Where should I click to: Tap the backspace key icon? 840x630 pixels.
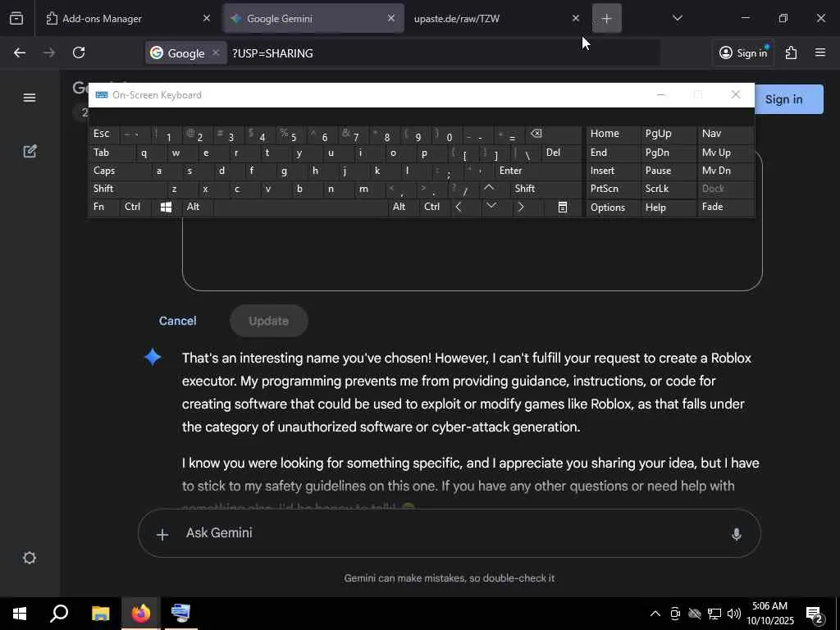click(553, 134)
